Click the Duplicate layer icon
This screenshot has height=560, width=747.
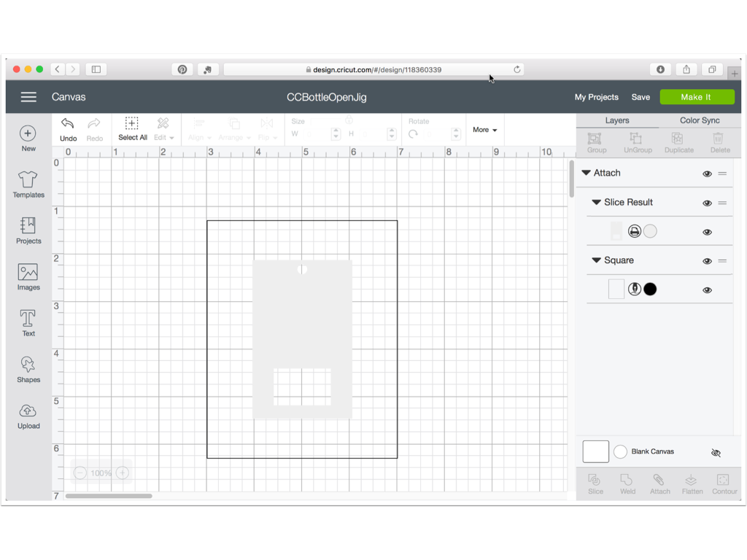(x=679, y=142)
